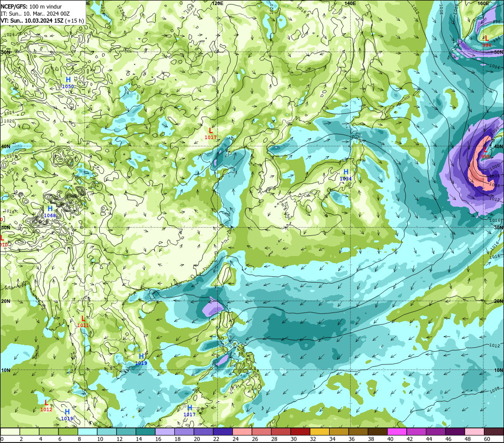Screen dimensions: 504x443
Task: Click the legend scale value '44'
Action: click(429, 439)
